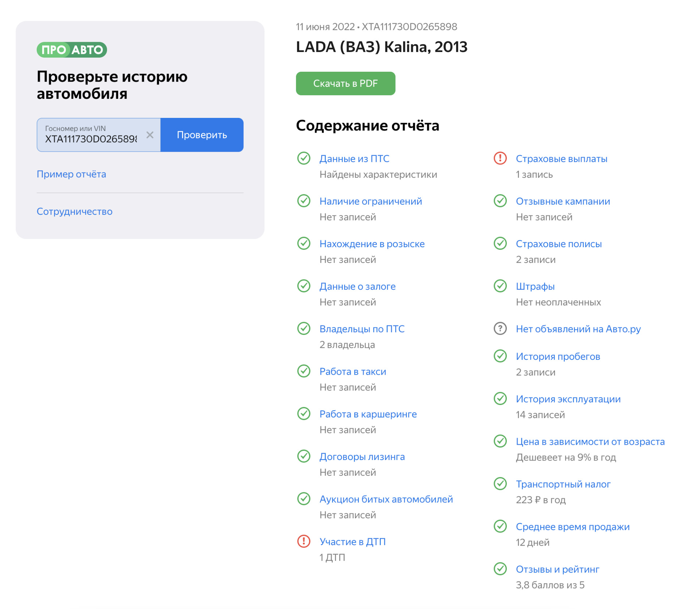Open the Аукцион битых автомобилей link
This screenshot has width=700, height=609.
click(x=386, y=499)
